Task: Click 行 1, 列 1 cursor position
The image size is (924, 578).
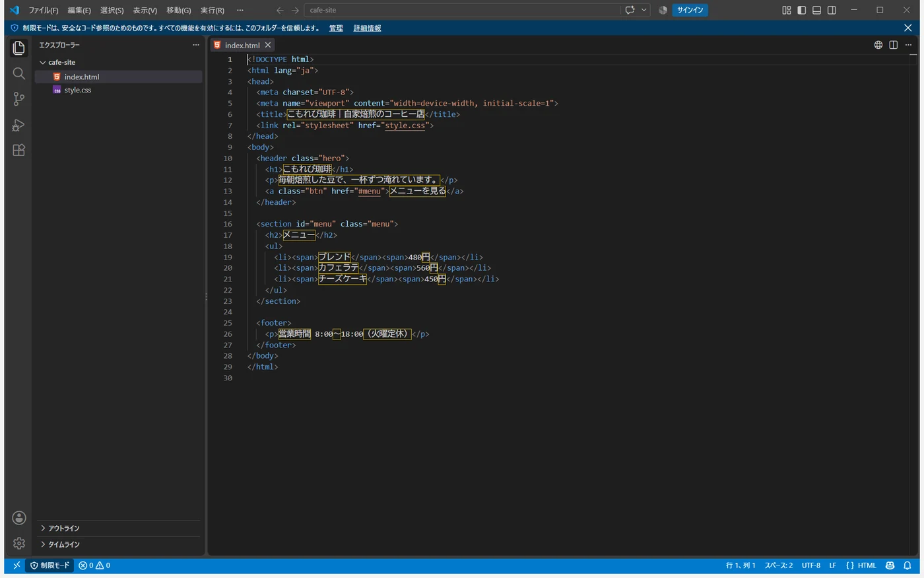Action: 741,565
